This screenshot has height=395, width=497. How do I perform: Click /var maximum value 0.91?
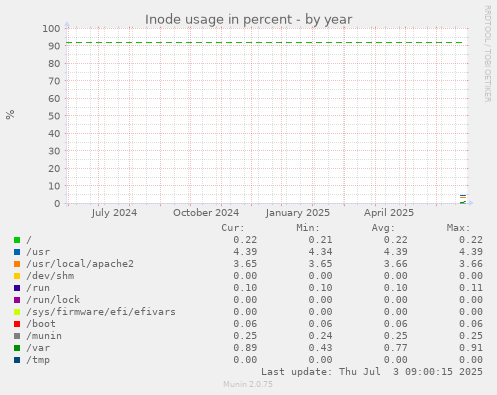point(471,348)
